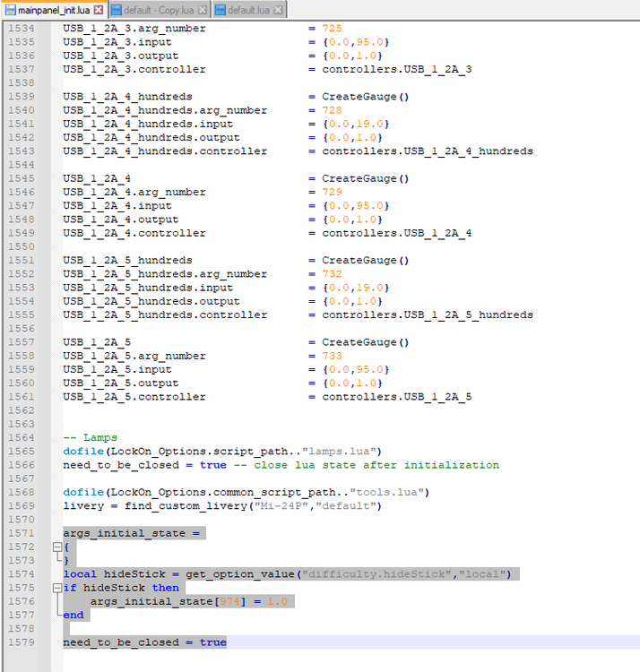640x672 pixels.
Task: Click line number 1564 in the margin
Action: (21, 437)
